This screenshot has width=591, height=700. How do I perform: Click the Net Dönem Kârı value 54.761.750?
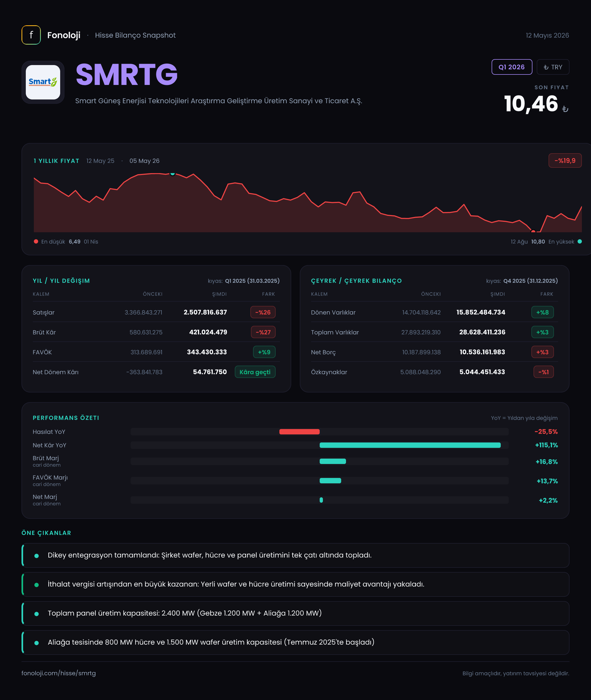210,372
